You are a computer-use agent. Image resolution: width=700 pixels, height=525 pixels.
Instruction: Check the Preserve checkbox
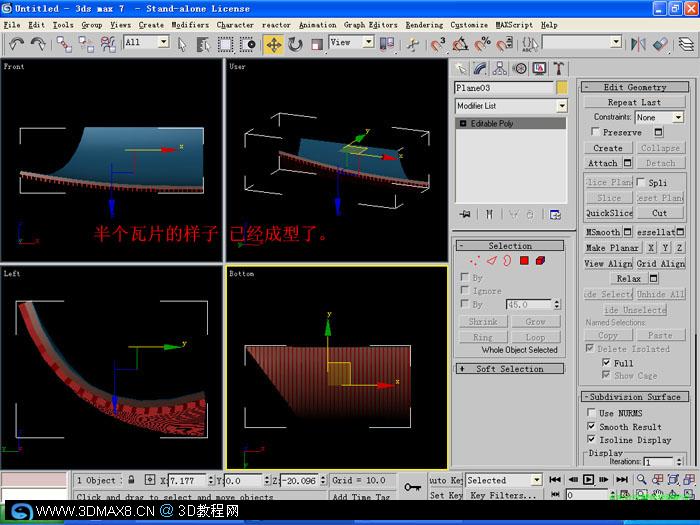[595, 132]
